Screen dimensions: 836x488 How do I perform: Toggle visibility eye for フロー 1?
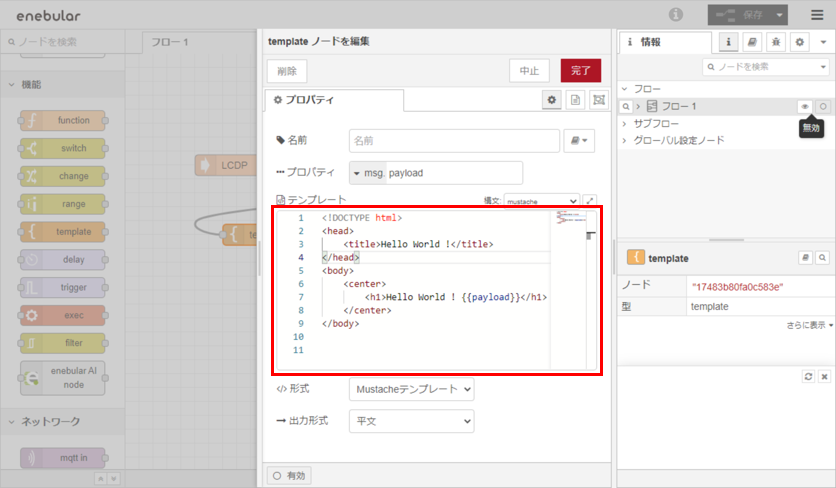point(805,107)
